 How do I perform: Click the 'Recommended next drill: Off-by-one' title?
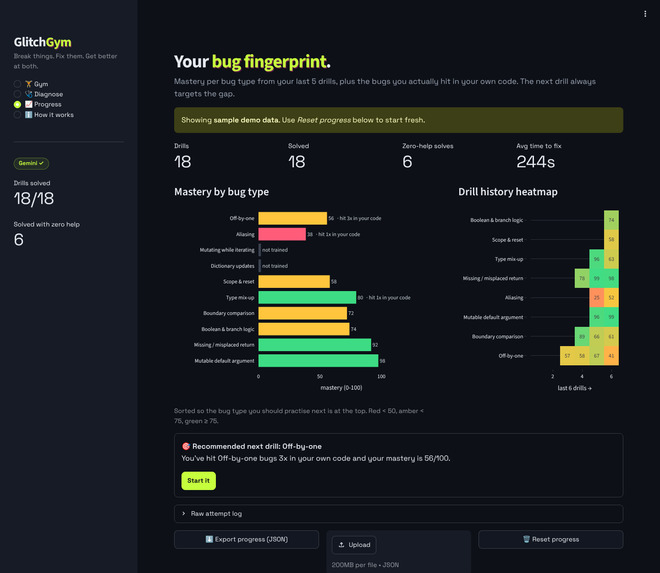coord(257,446)
